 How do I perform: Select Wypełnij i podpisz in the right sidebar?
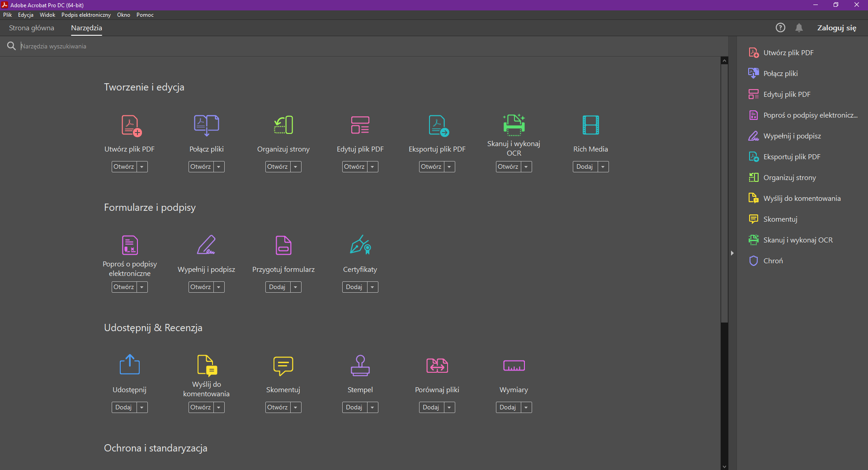792,136
